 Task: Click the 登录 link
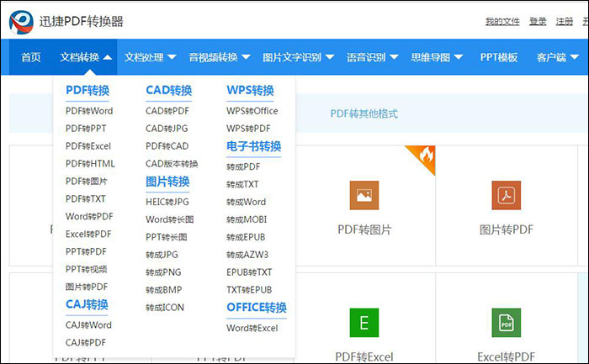[538, 21]
